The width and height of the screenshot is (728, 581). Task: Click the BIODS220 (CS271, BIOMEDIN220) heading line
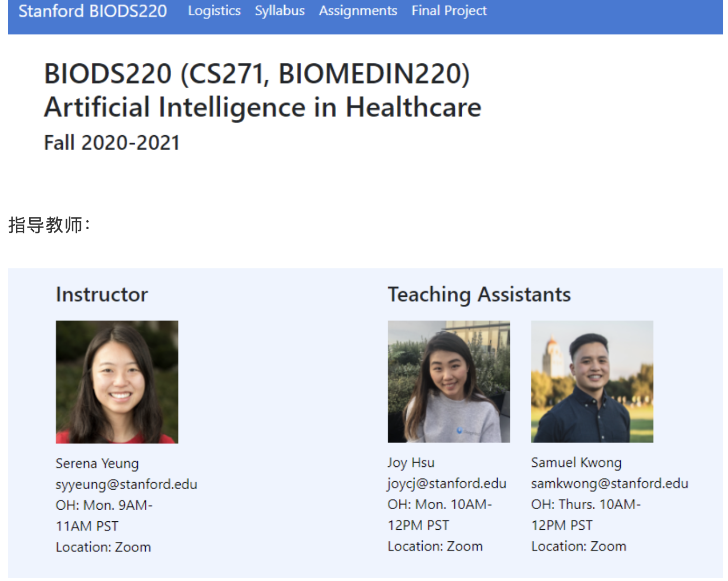tap(257, 73)
